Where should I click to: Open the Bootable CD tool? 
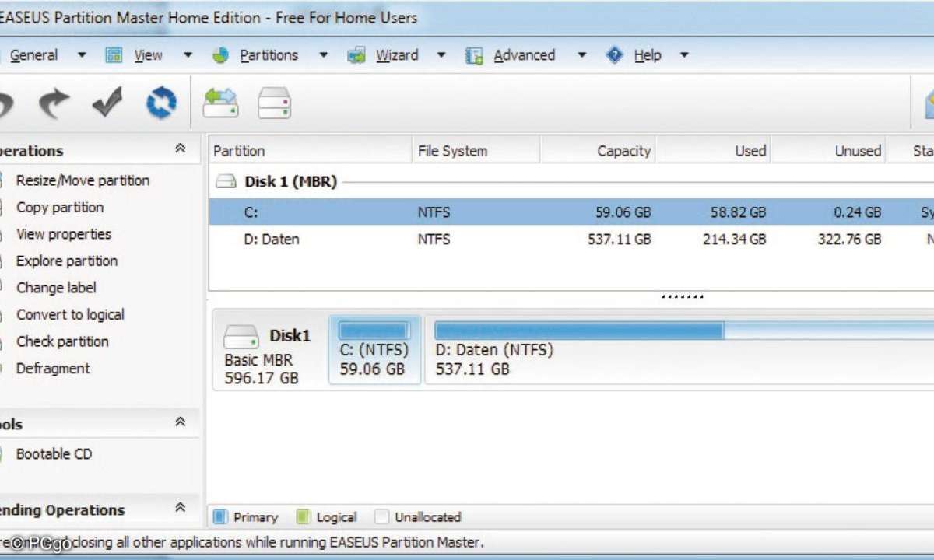54,454
